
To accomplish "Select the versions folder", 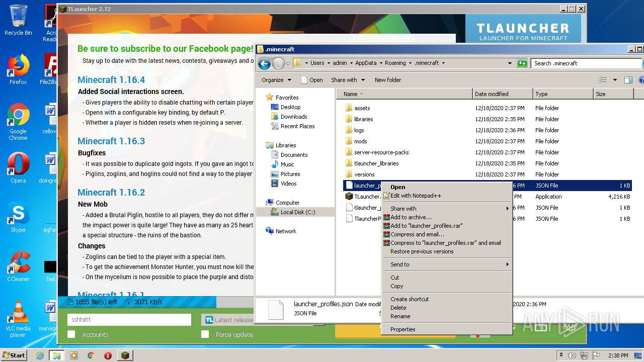I will click(364, 174).
